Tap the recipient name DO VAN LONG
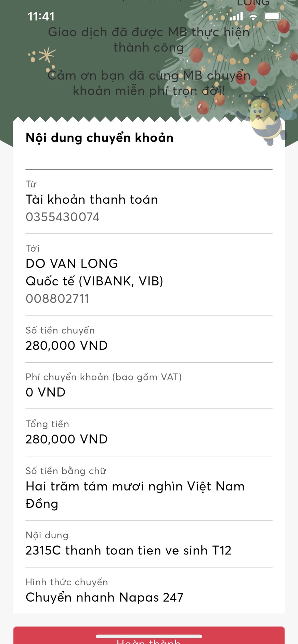298x644 pixels. pyautogui.click(x=72, y=264)
